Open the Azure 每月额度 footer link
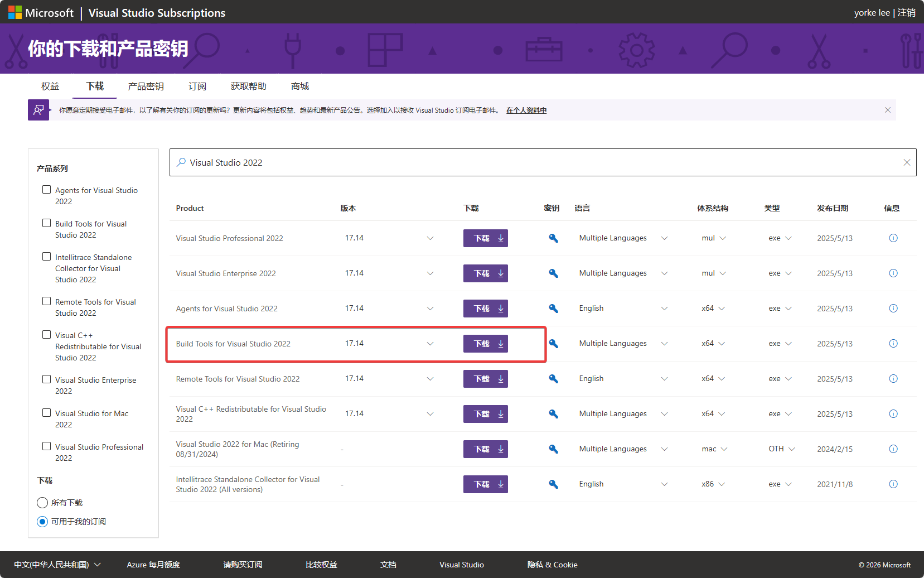The width and height of the screenshot is (924, 578). coord(153,565)
